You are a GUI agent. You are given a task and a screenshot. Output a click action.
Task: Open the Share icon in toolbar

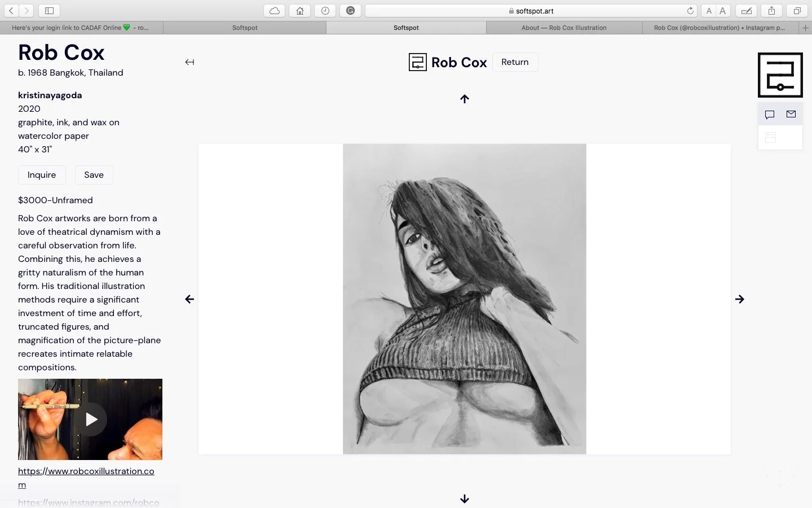[x=771, y=10]
